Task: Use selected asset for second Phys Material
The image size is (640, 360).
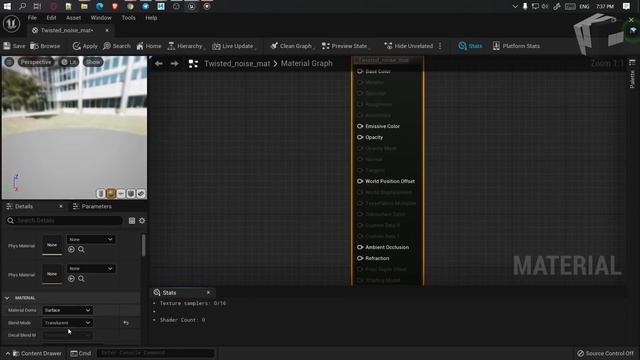Action: (71, 279)
